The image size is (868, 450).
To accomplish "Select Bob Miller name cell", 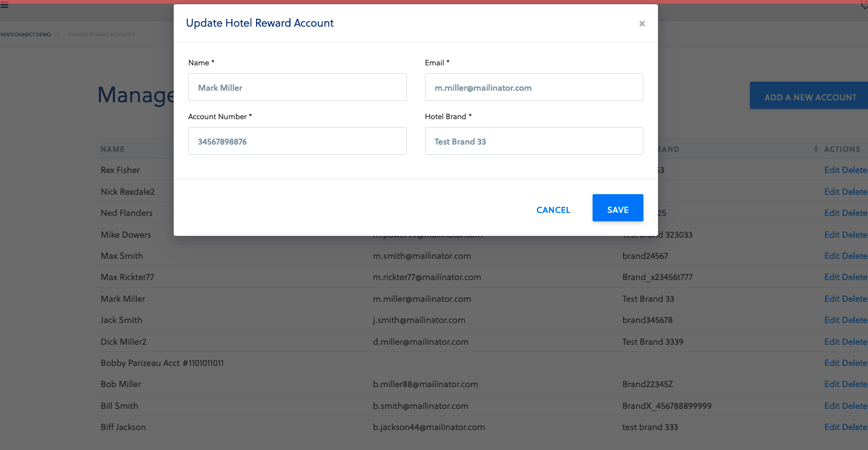I will (x=121, y=384).
